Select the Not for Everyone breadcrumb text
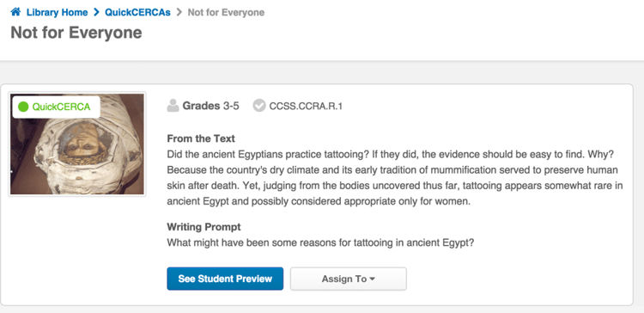 coord(226,12)
